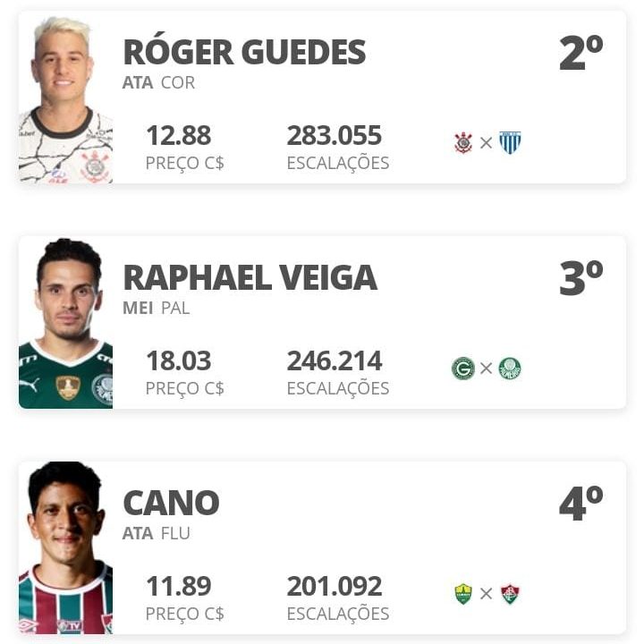Click the 283.055 escalações count
Viewport: 644px width, 644px height.
pos(335,136)
